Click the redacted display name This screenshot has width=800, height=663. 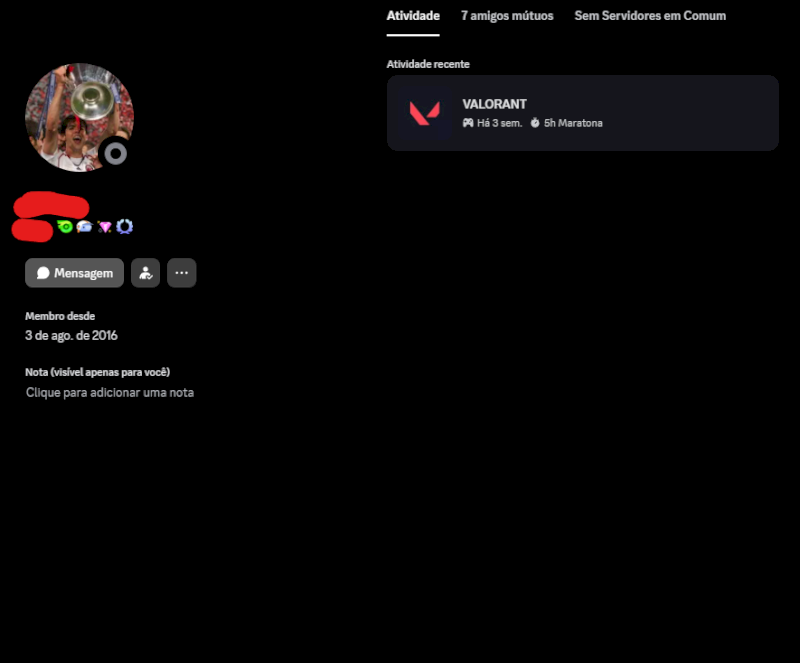coord(51,206)
